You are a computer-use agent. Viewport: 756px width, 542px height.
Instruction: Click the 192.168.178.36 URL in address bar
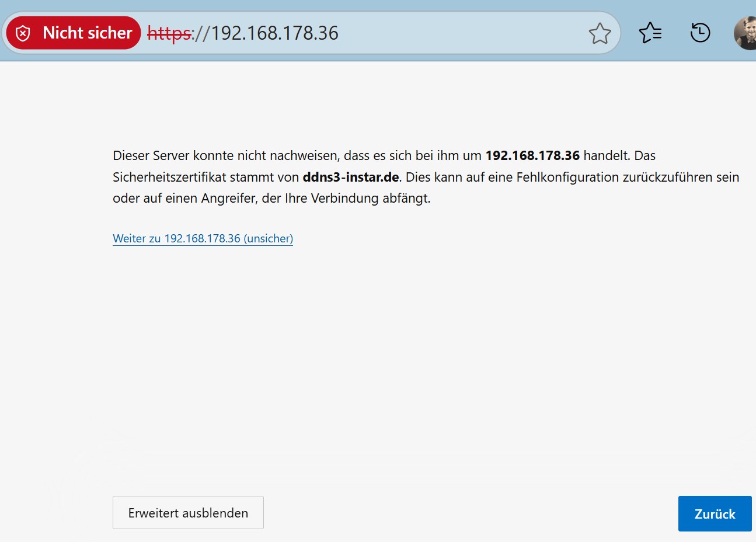[x=274, y=33]
